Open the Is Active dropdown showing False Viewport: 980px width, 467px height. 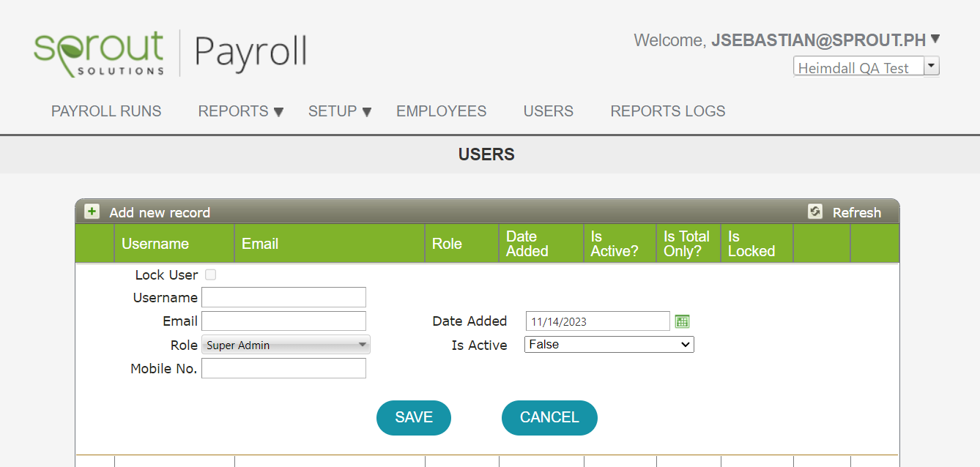pyautogui.click(x=609, y=344)
